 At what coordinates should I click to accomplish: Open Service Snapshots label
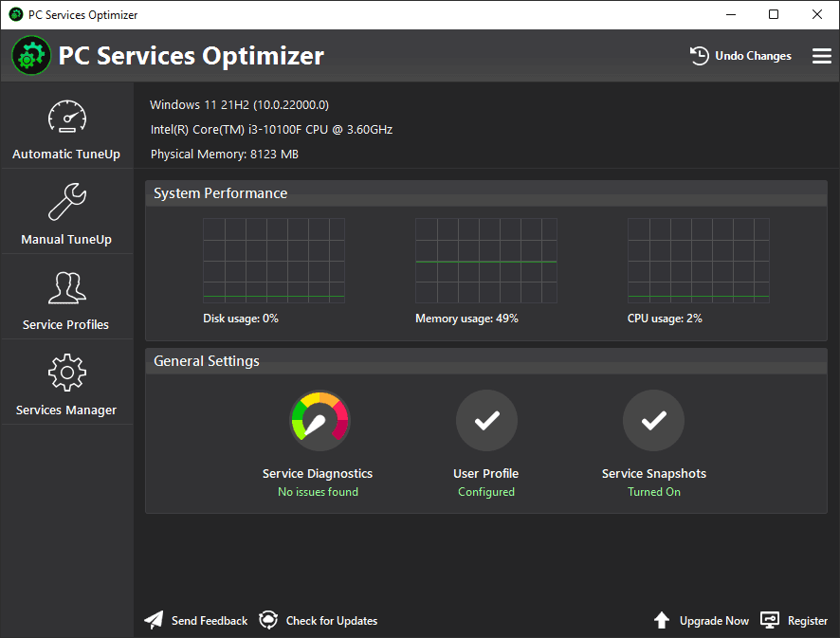tap(654, 474)
